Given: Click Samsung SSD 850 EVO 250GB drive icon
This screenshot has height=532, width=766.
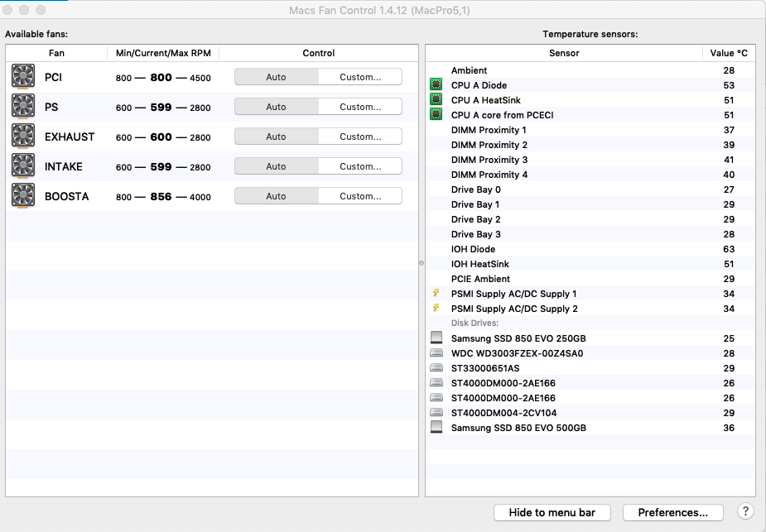Looking at the screenshot, I should coord(436,338).
